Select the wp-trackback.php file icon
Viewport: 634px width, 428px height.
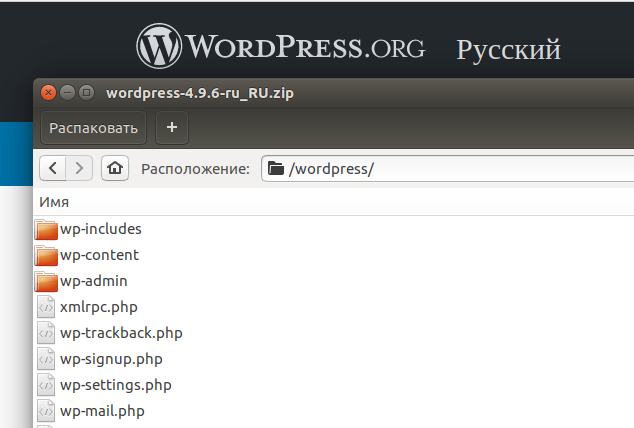46,333
